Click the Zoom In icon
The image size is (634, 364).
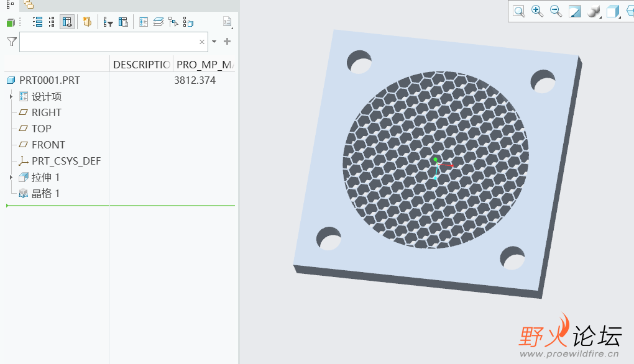click(537, 11)
